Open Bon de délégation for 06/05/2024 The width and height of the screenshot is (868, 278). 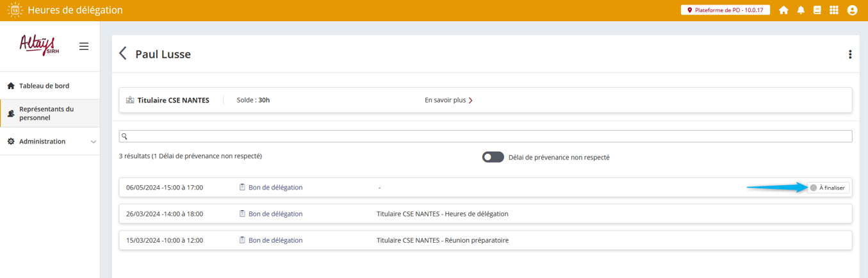[x=275, y=188]
